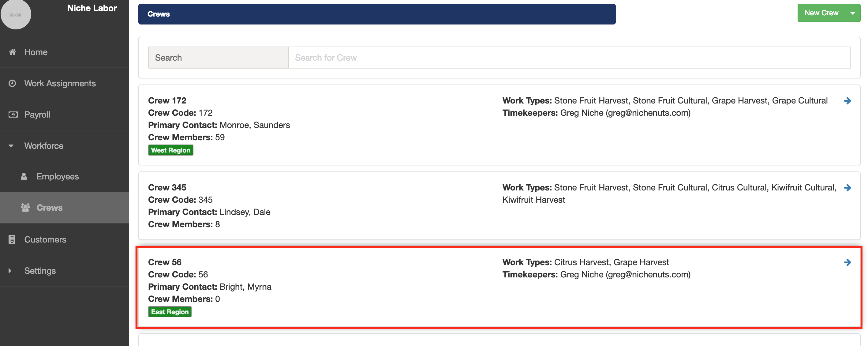Open the New Crew dropdown arrow
This screenshot has width=868, height=346.
[x=852, y=13]
